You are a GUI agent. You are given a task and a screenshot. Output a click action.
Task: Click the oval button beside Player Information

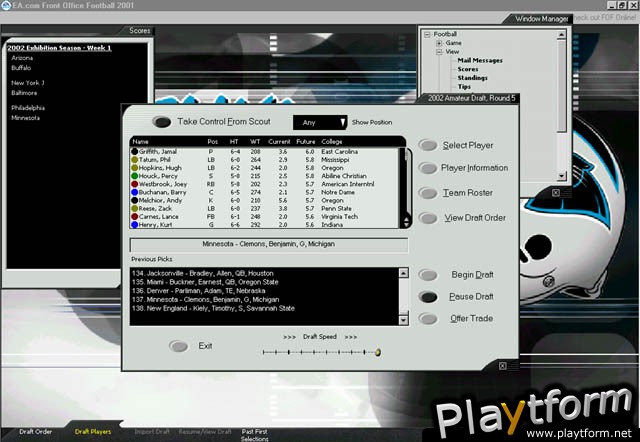428,168
